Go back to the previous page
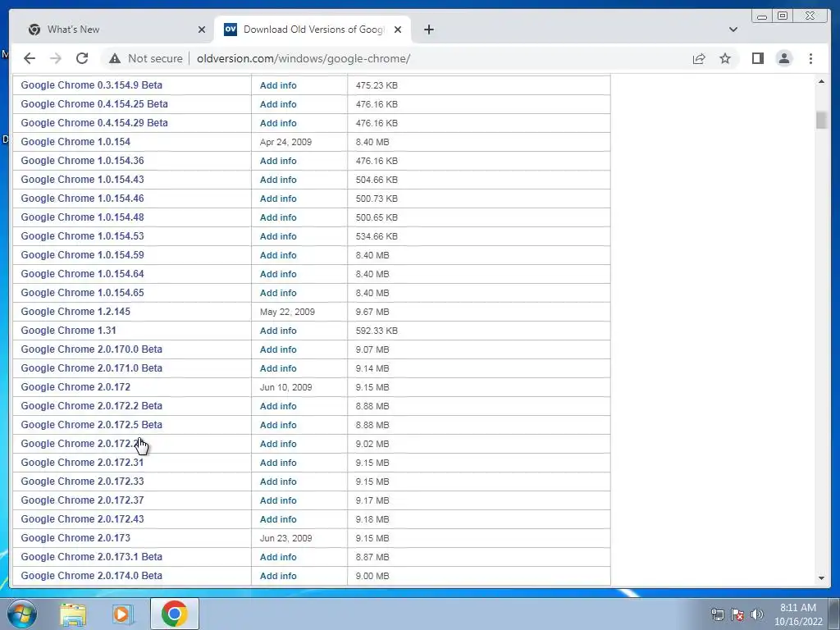The image size is (840, 630). [30, 58]
